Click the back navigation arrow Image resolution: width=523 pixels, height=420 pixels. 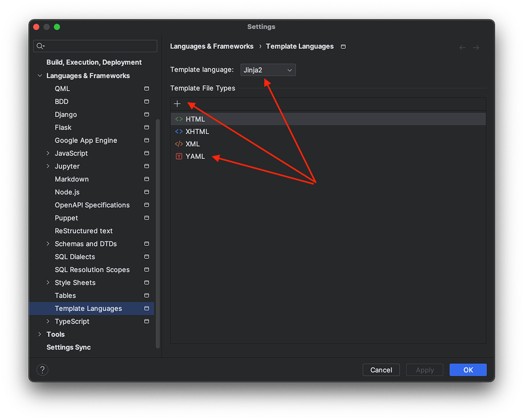tap(461, 46)
